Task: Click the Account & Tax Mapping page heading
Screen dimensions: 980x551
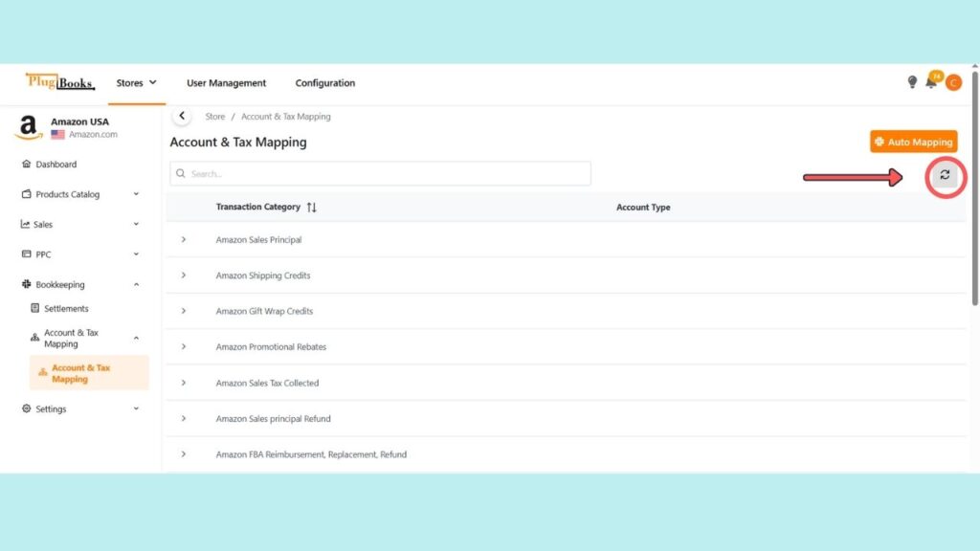Action: [x=238, y=142]
